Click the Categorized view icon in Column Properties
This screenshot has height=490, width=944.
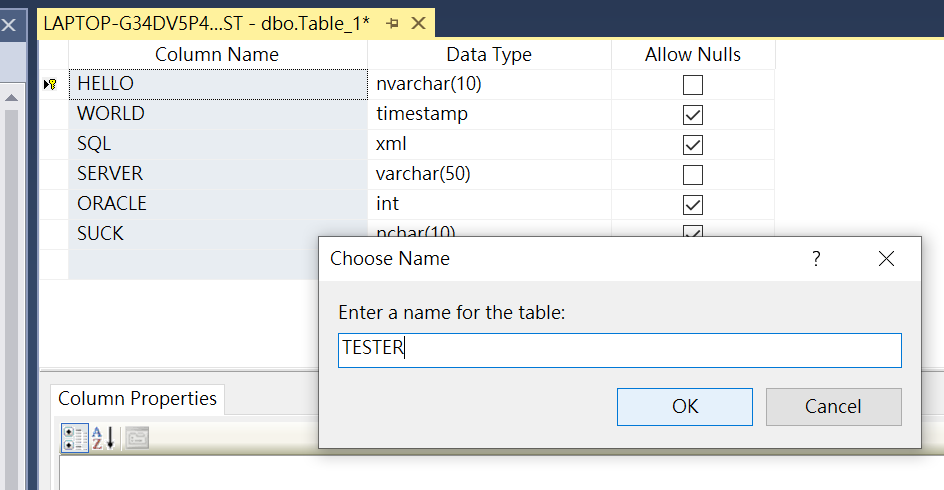(74, 437)
